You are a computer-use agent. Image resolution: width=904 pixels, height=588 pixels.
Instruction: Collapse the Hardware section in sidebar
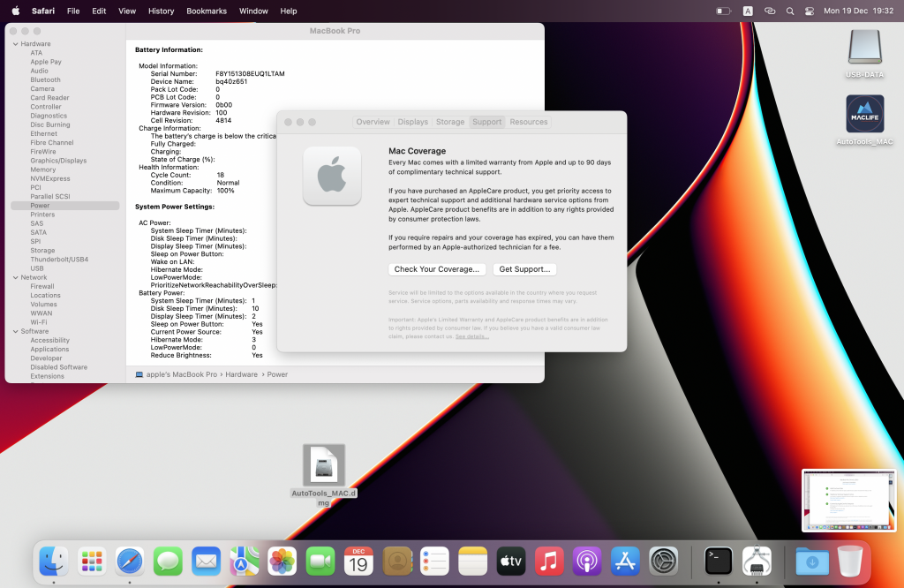click(16, 44)
